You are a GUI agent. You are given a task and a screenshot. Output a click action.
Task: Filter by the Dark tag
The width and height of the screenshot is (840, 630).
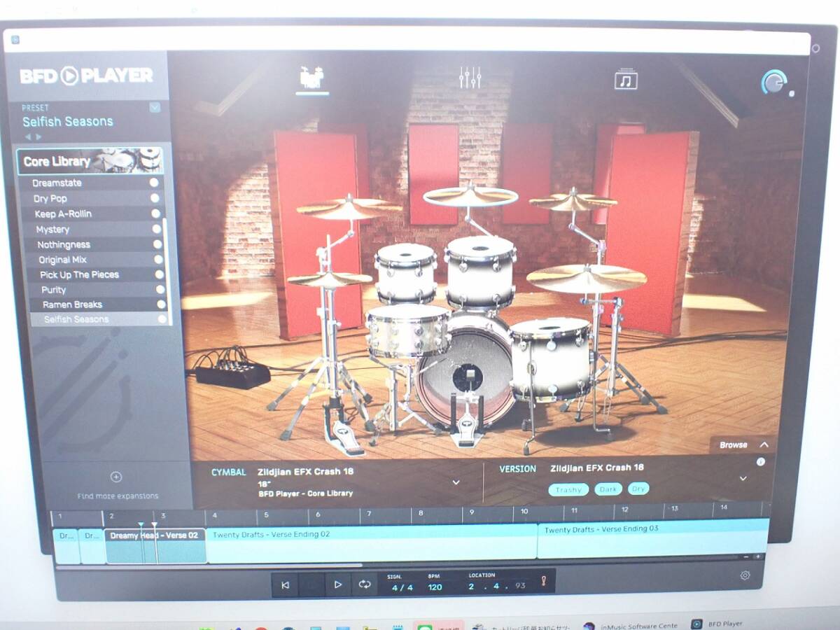[x=608, y=489]
